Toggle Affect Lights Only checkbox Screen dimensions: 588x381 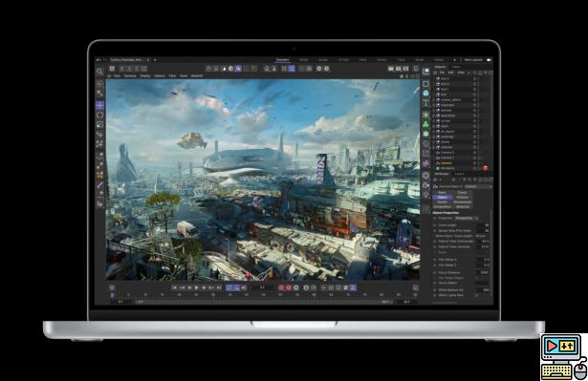point(477,295)
